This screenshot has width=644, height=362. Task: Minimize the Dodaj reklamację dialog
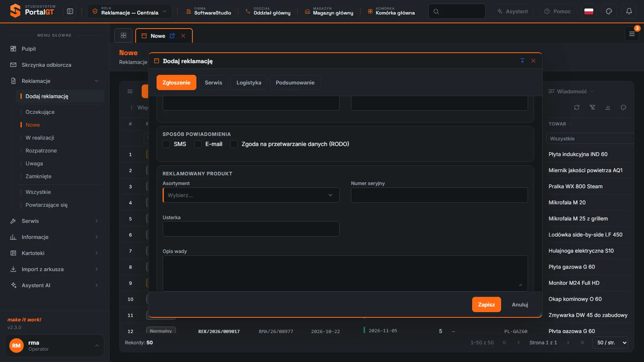[522, 61]
